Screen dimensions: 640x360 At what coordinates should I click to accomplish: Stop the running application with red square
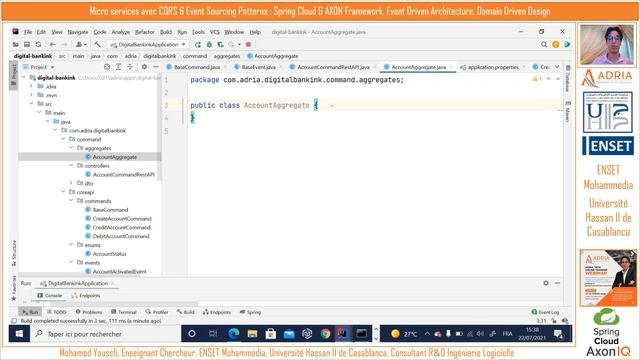point(248,44)
